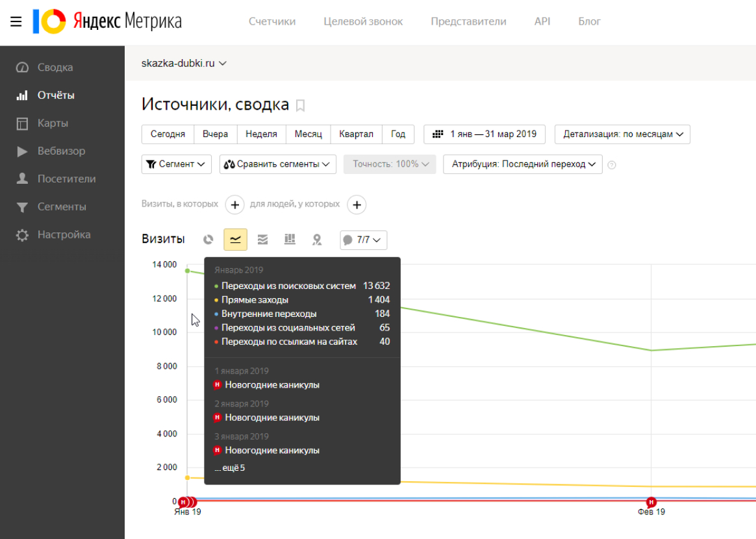Open the Сегмент dropdown
Viewport: 756px width, 539px height.
[177, 164]
